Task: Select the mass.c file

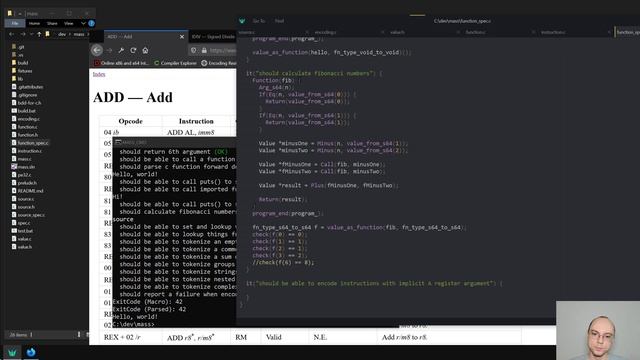Action: tap(22, 159)
